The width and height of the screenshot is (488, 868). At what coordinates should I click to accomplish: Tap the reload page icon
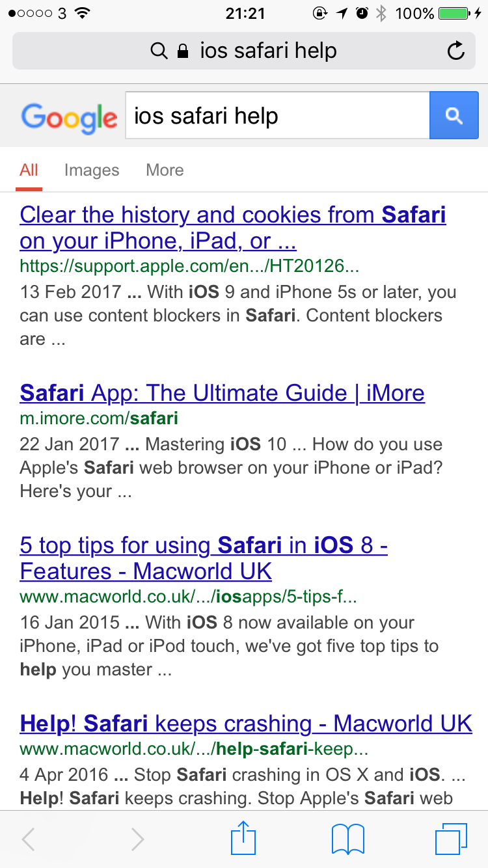click(x=457, y=51)
